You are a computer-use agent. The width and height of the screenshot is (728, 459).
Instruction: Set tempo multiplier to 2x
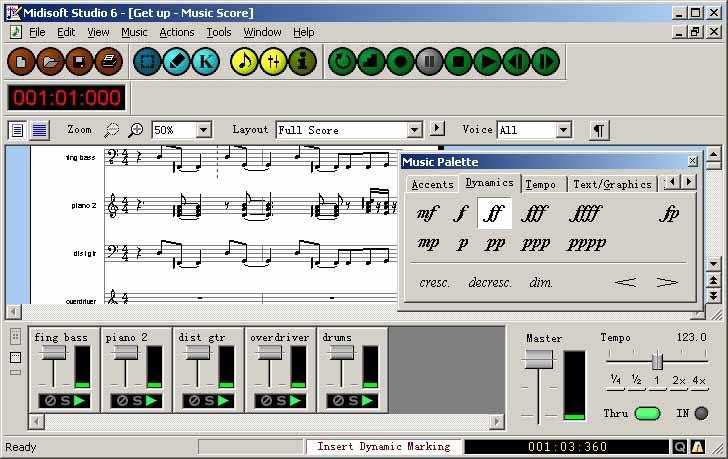click(x=679, y=382)
